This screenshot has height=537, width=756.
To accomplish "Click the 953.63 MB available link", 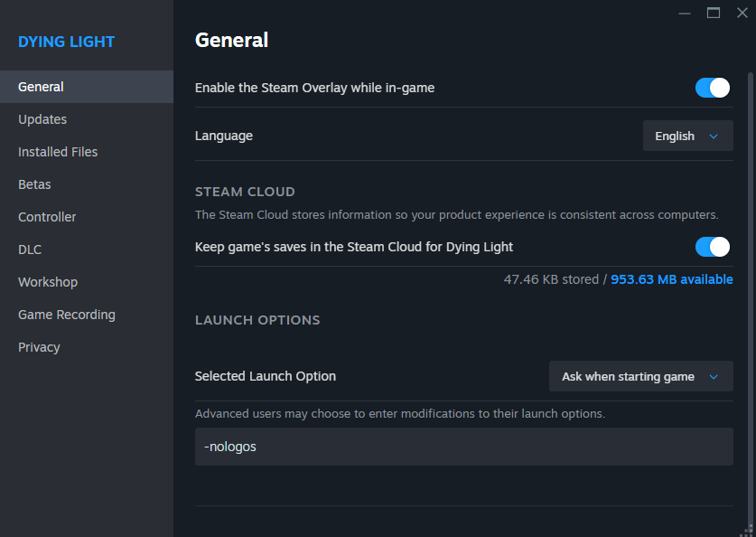I will click(672, 279).
